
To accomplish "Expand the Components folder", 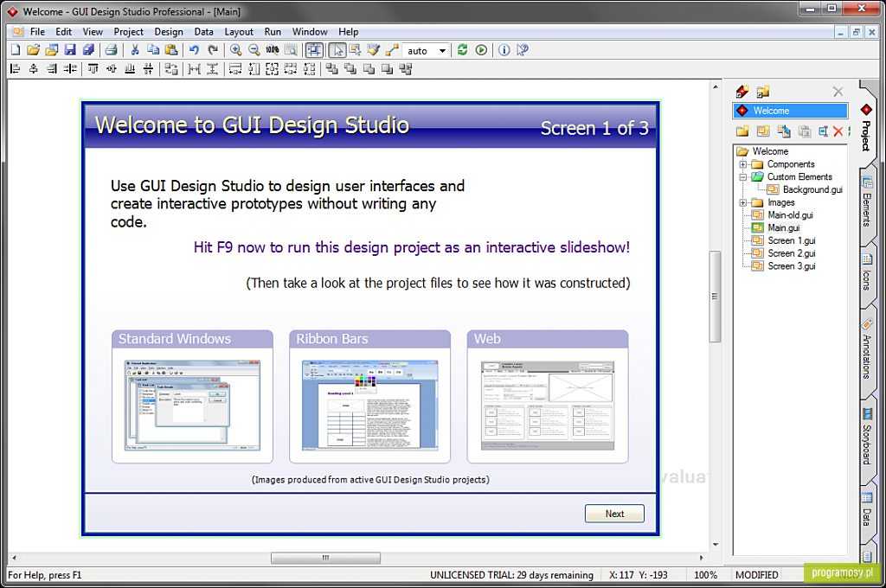I will tap(743, 164).
